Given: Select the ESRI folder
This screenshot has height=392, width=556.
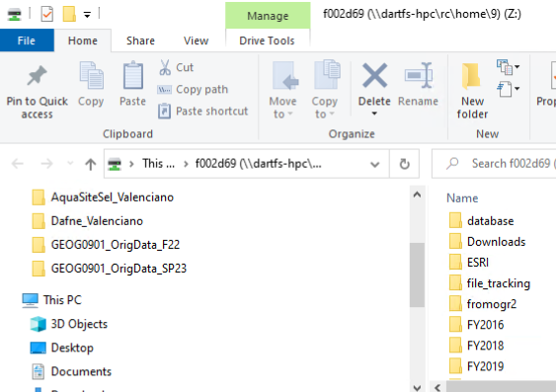Looking at the screenshot, I should (469, 263).
